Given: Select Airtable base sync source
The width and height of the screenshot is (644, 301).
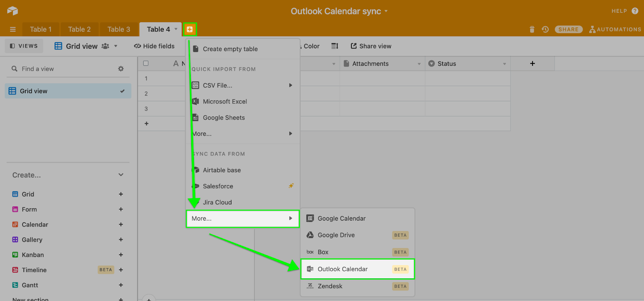Looking at the screenshot, I should point(243,170).
